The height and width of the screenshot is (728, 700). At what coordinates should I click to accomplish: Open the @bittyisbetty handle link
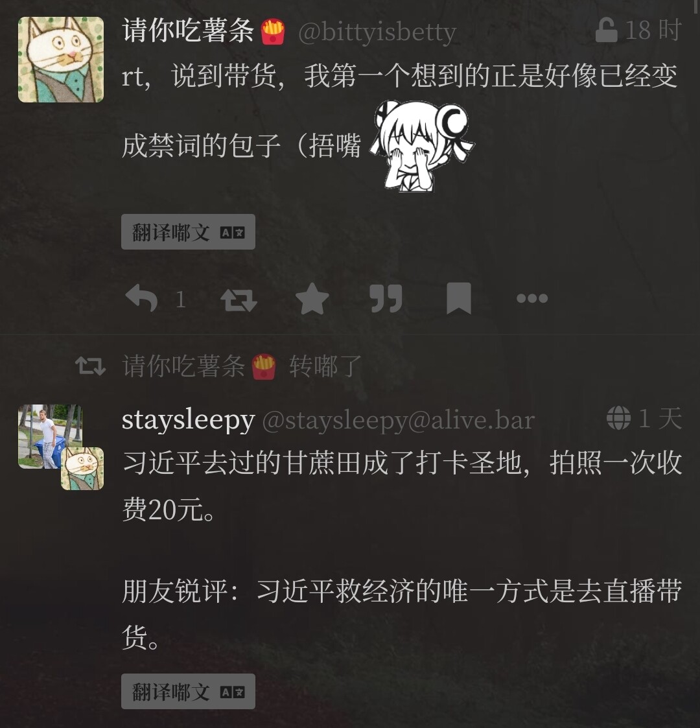click(377, 32)
